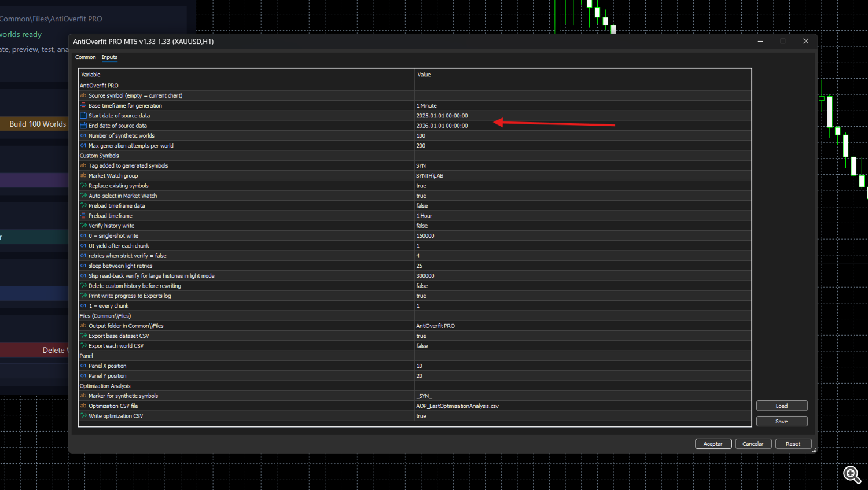Toggle the true value of Print write progress
Screen dimensions: 868x490
tap(421, 296)
